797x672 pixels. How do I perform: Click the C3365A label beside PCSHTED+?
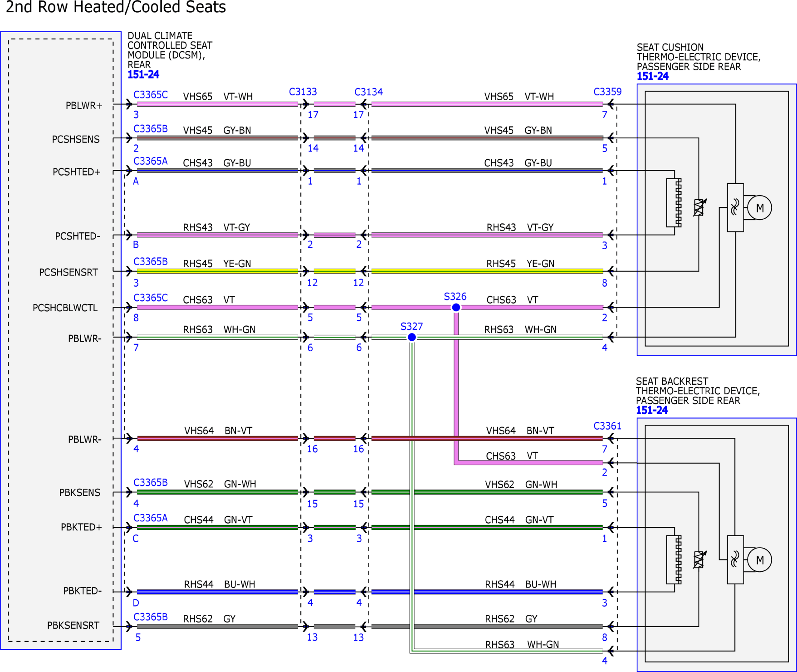coord(150,161)
